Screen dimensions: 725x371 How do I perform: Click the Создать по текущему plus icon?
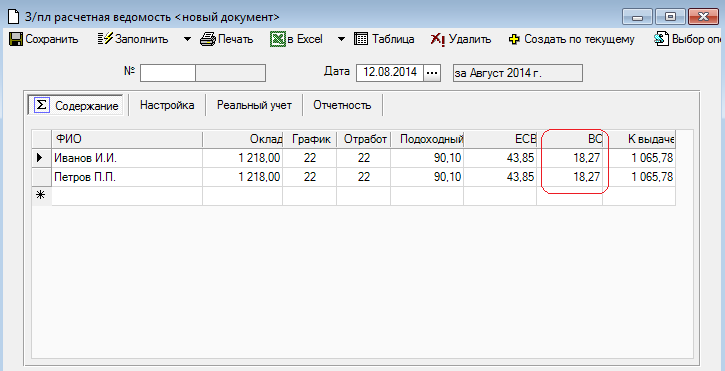click(x=514, y=40)
